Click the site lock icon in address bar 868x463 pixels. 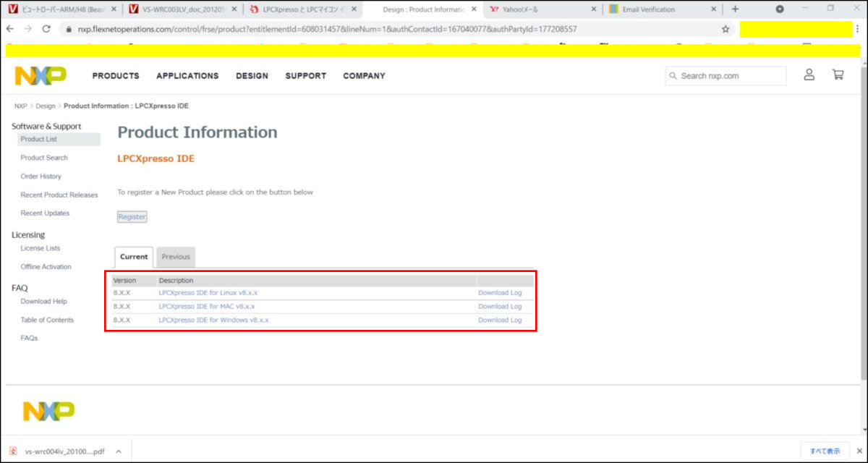pos(68,30)
